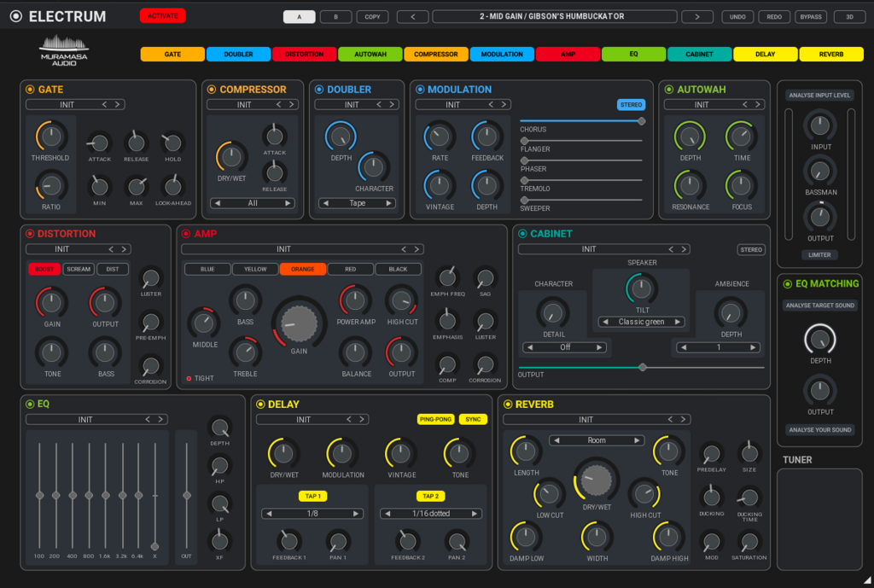Open the Tap 1 '1/8' time selector
Screen dimensions: 874x588
coord(312,513)
